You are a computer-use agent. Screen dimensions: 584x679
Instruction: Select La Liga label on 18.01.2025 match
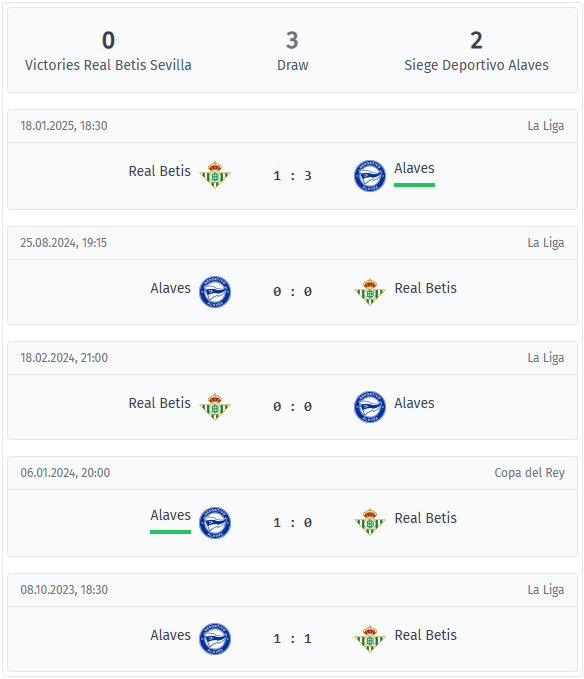(x=545, y=126)
